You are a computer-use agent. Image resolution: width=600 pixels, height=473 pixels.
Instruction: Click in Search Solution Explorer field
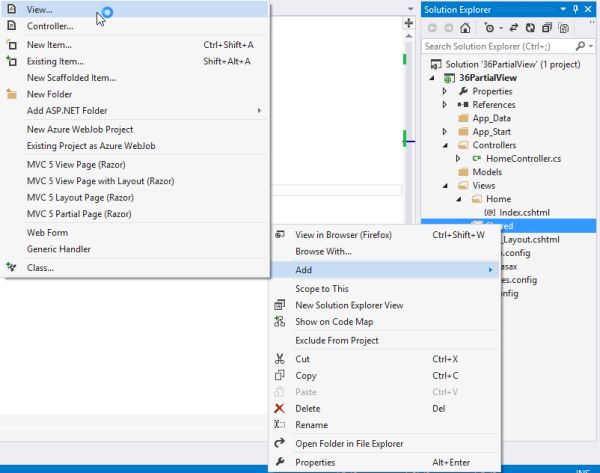click(x=499, y=46)
